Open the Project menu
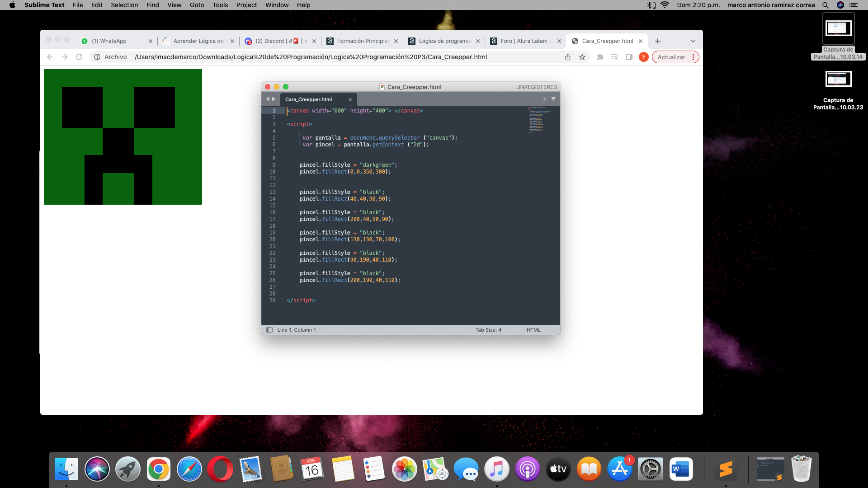The width and height of the screenshot is (868, 488). pos(246,5)
